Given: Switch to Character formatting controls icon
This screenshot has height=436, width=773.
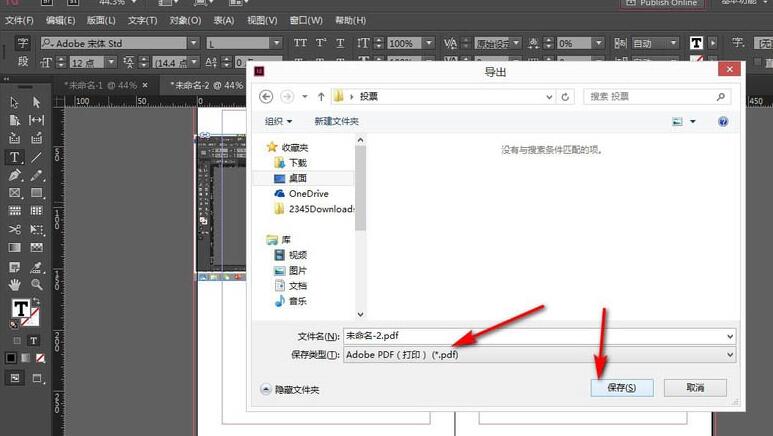Looking at the screenshot, I should 23,43.
